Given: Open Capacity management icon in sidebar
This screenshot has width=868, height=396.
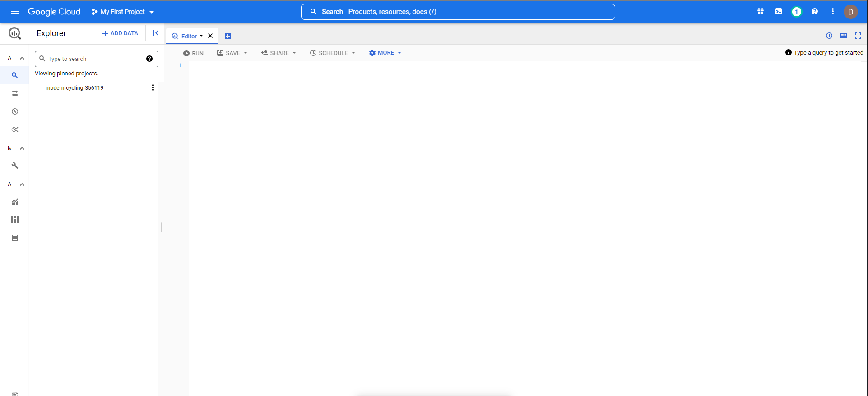Looking at the screenshot, I should coord(15,220).
